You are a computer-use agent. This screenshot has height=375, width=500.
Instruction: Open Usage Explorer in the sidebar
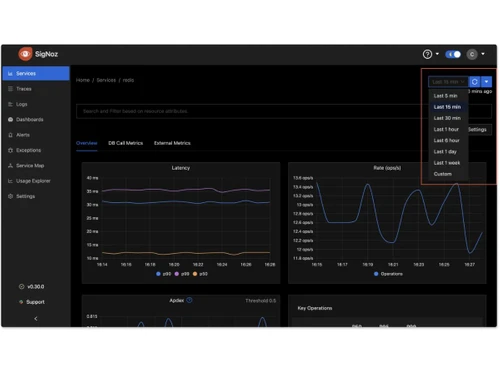[36, 181]
